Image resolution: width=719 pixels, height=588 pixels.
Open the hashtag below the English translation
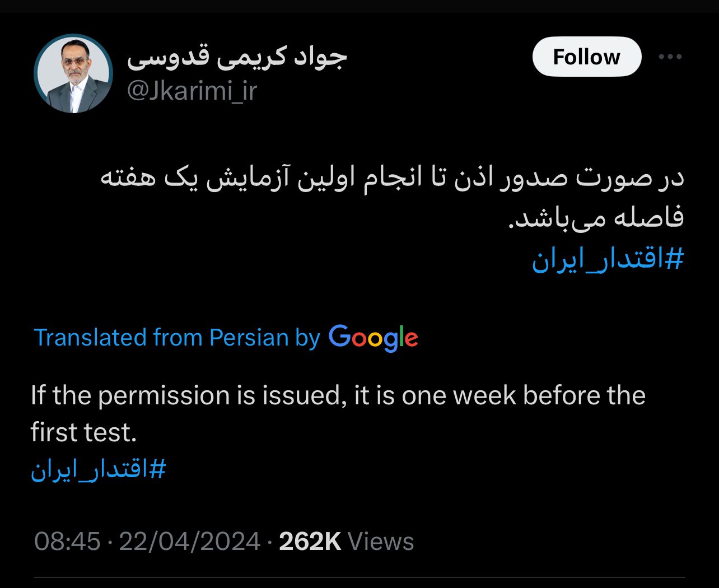(99, 469)
